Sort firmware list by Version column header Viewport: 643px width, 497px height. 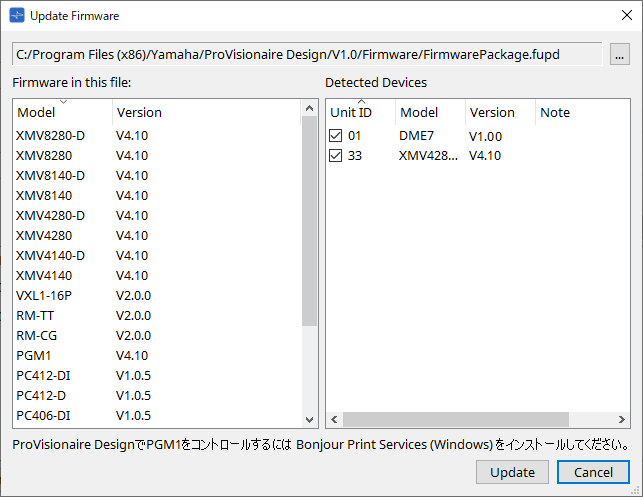206,112
